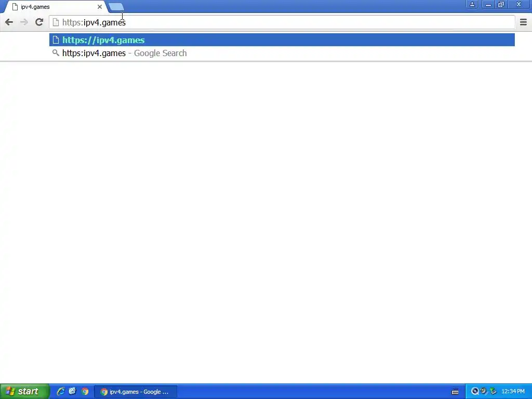Viewport: 532px width, 399px height.
Task: Click the first system tray icon
Action: [x=475, y=392]
